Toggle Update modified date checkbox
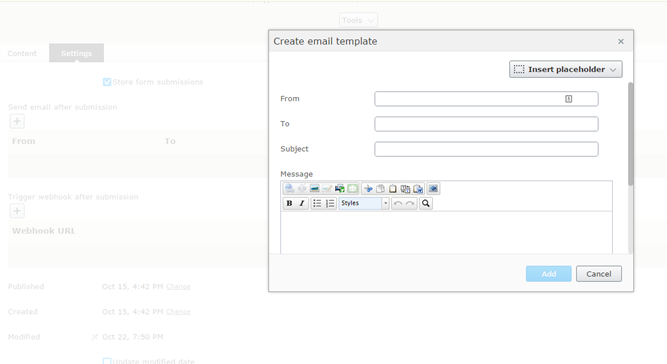Image resolution: width=667 pixels, height=364 pixels. (107, 361)
